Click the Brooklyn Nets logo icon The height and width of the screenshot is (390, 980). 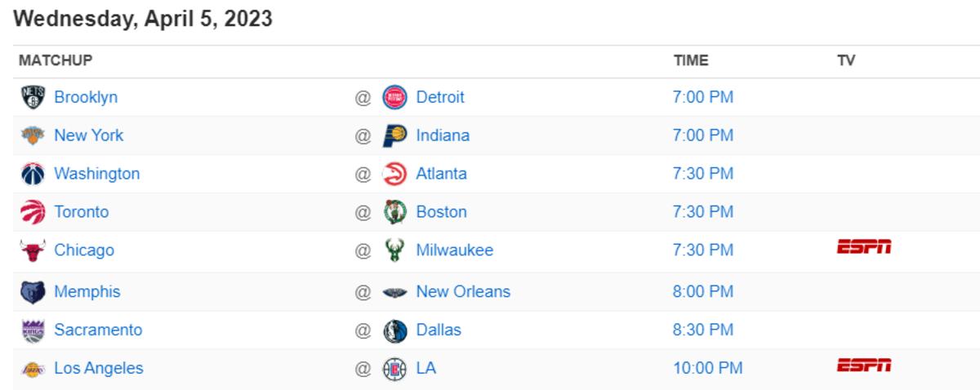click(x=33, y=97)
